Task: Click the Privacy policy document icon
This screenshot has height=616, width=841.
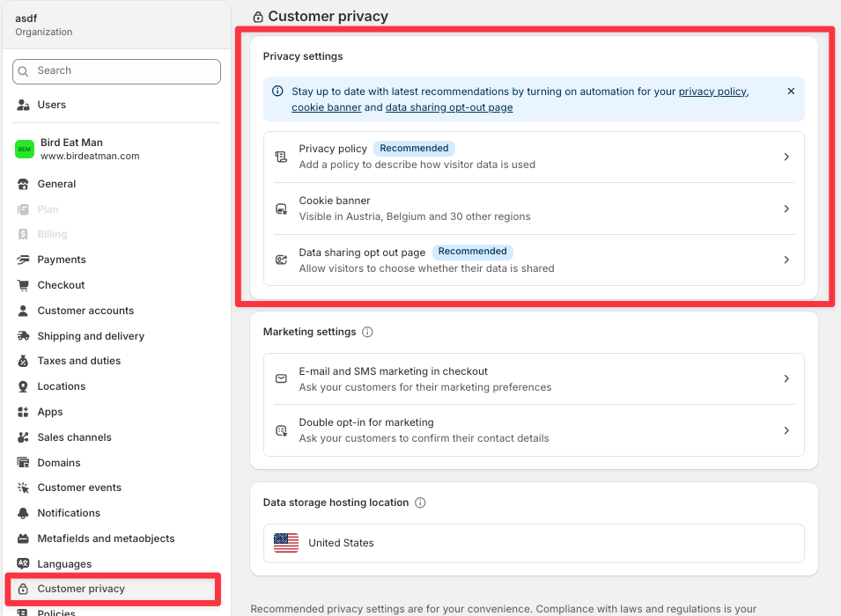Action: pyautogui.click(x=281, y=157)
